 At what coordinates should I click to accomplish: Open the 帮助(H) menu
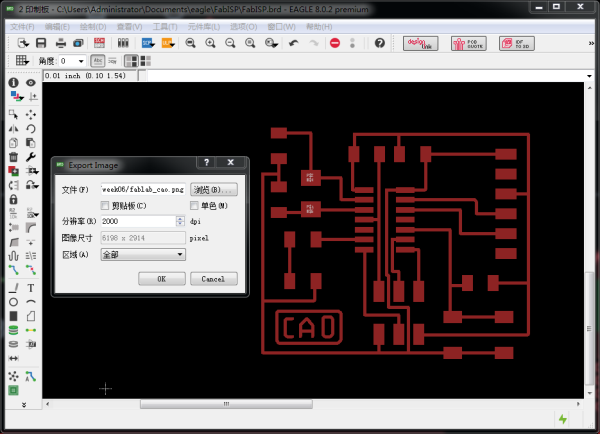click(319, 27)
